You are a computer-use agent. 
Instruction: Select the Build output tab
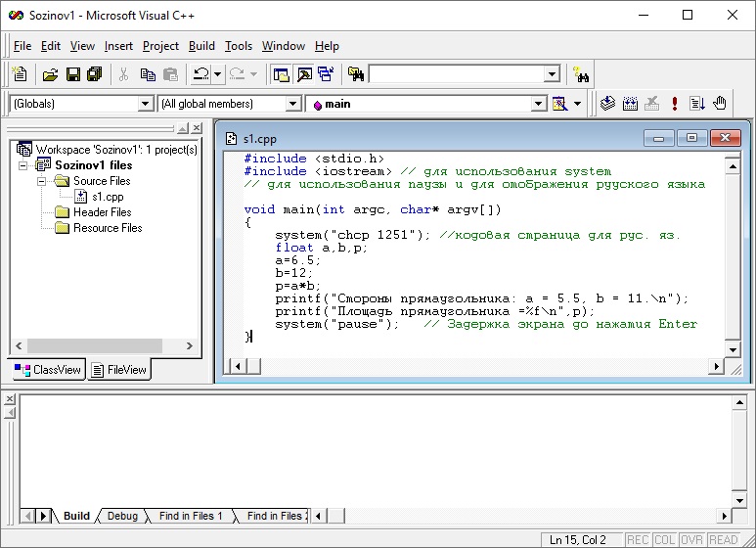(x=76, y=516)
